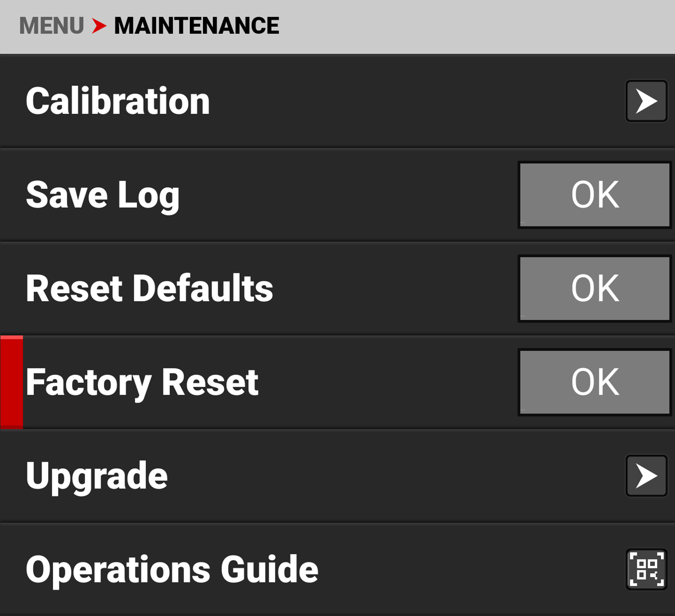Confirm Save Log with OK button
This screenshot has width=675, height=616.
[595, 195]
